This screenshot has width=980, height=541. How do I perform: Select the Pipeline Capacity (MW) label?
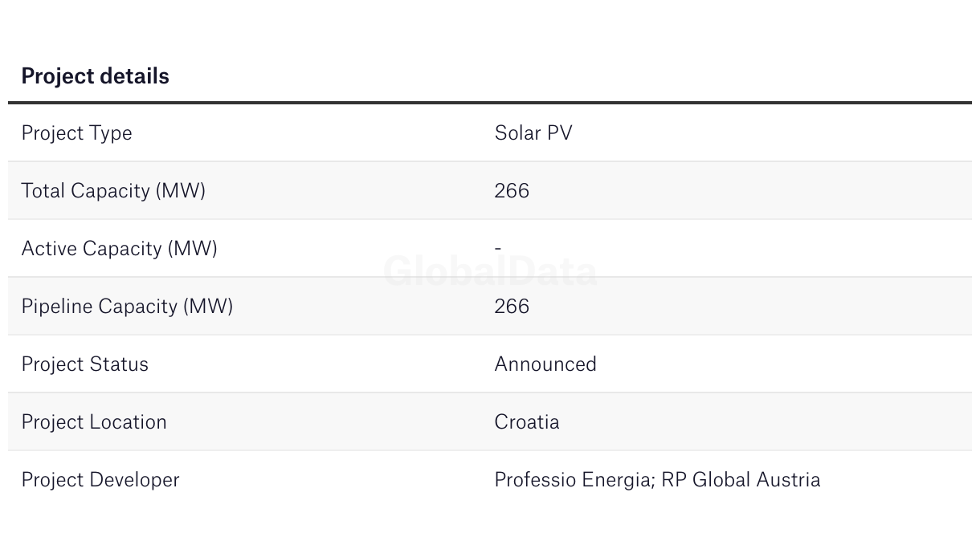tap(127, 307)
